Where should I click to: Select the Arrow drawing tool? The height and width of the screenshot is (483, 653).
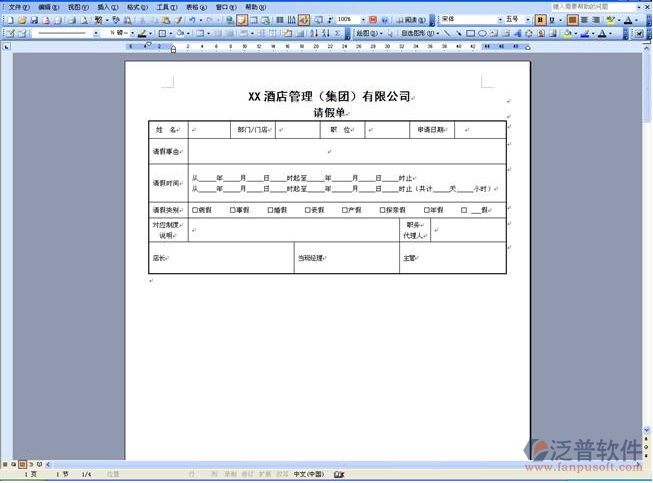pyautogui.click(x=459, y=33)
